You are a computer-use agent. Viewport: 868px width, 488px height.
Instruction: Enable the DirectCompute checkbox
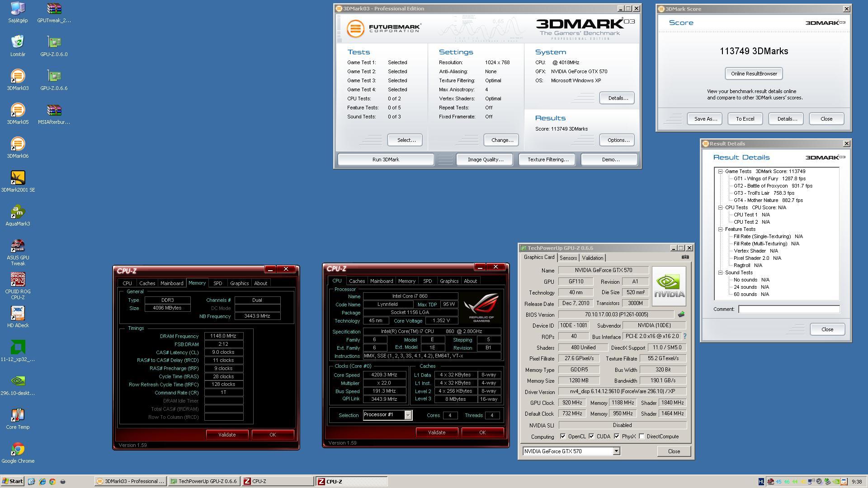coord(642,436)
